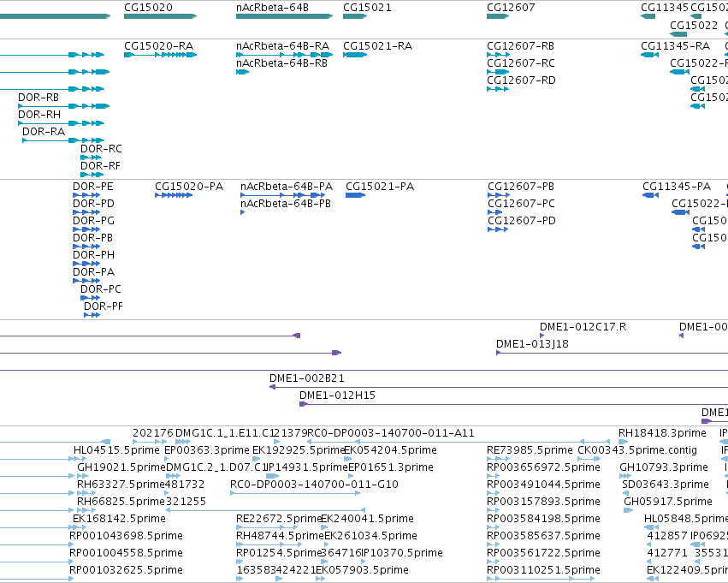This screenshot has height=583, width=728.
Task: Click EST RP001004558.5prime
Action: 126,553
